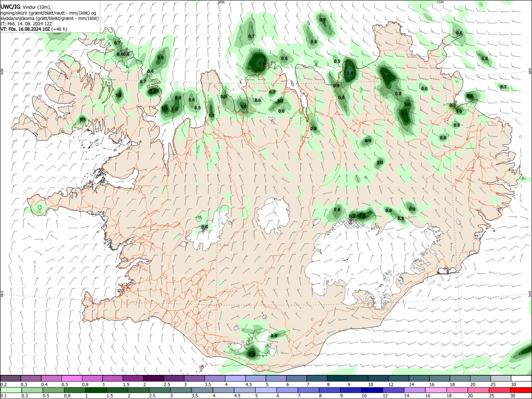Screen dimensions: 532x399
Task: Click the 'VT: Fös. 16.08.2024 10Z (+46 h)' line
Action: tap(34, 29)
